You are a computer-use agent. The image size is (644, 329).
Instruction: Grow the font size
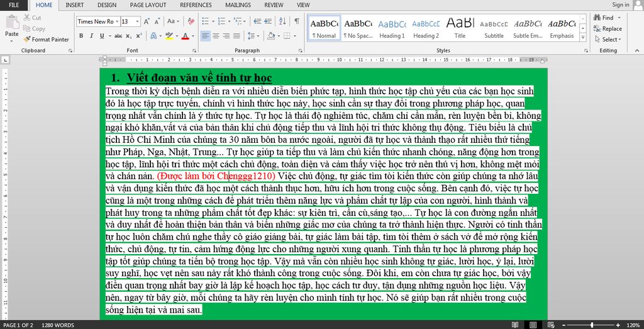(x=146, y=21)
